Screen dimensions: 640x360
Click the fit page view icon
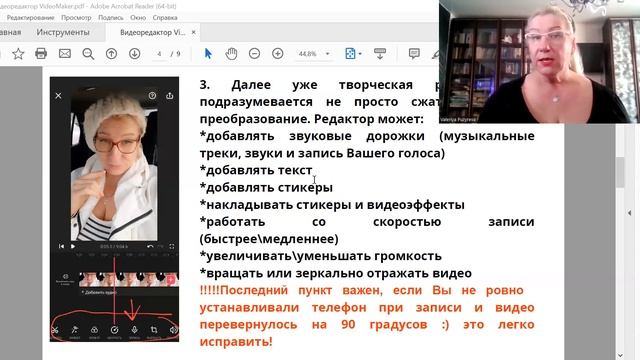coord(350,53)
